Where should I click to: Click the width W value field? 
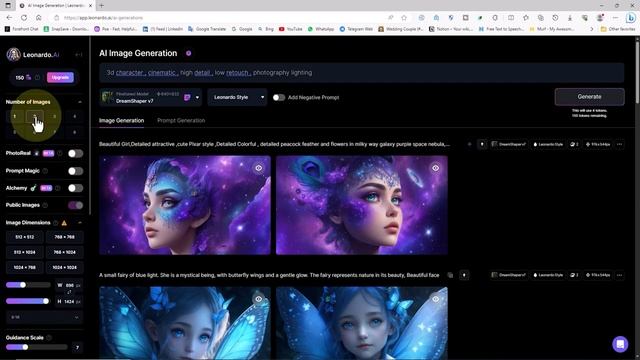point(69,285)
